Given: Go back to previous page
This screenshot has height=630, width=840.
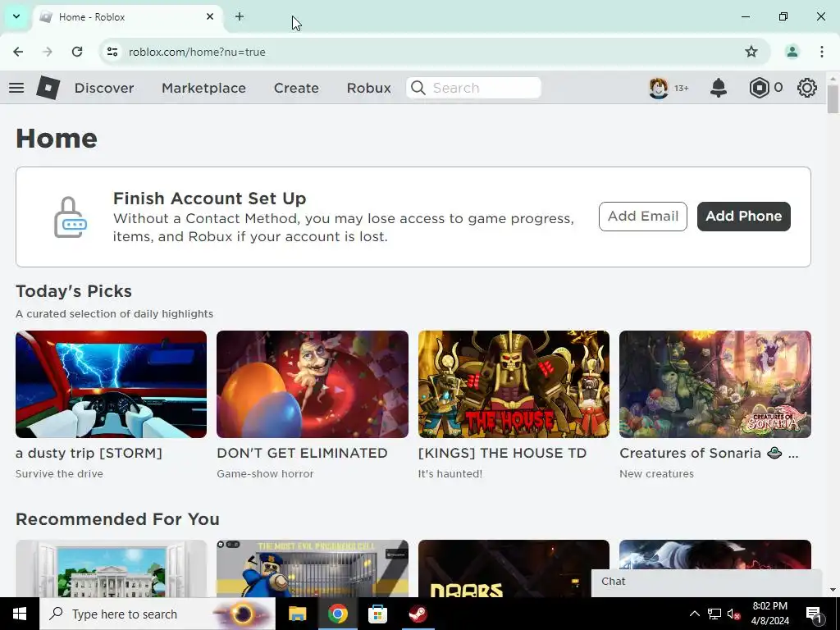Looking at the screenshot, I should click(18, 52).
